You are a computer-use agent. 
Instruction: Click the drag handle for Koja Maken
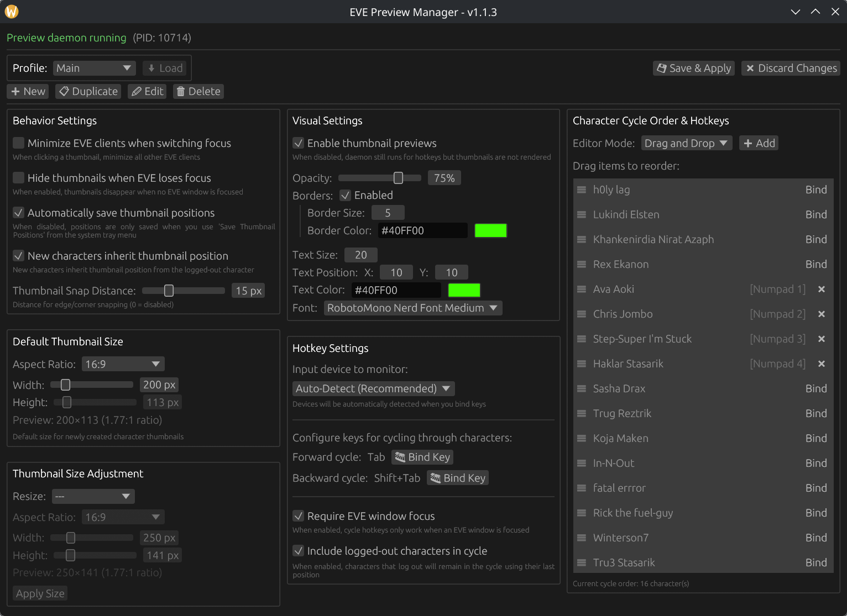[x=582, y=438]
